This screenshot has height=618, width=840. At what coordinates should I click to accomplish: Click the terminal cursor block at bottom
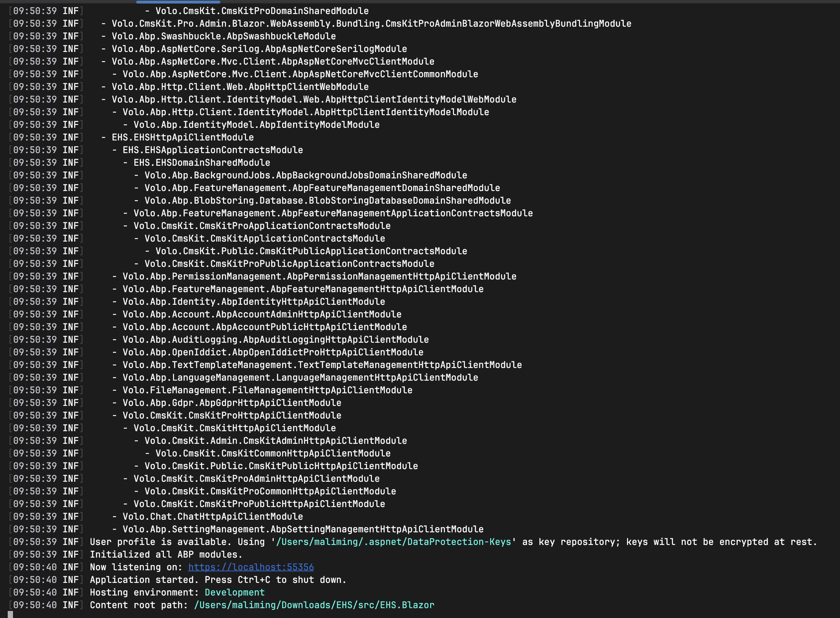point(11,614)
